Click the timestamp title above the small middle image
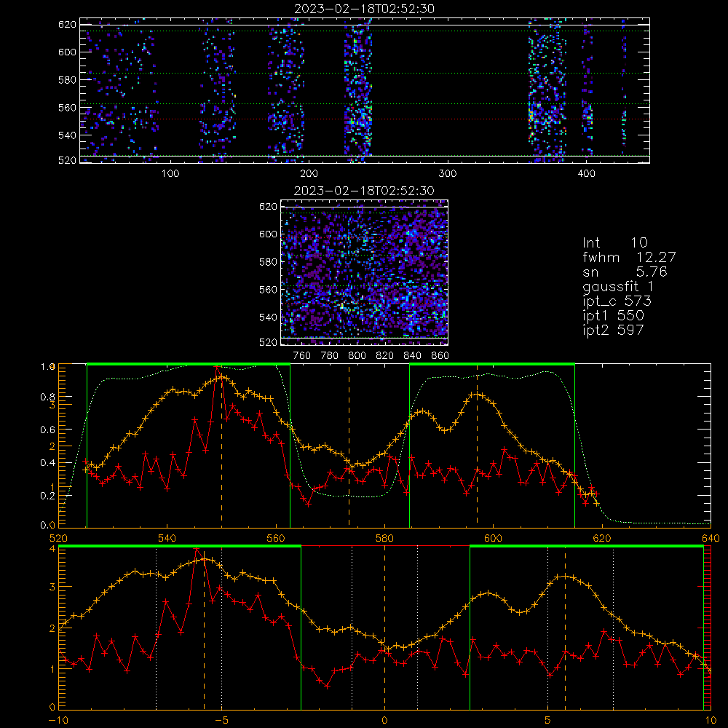Screen dimensions: 728x728 click(x=364, y=191)
